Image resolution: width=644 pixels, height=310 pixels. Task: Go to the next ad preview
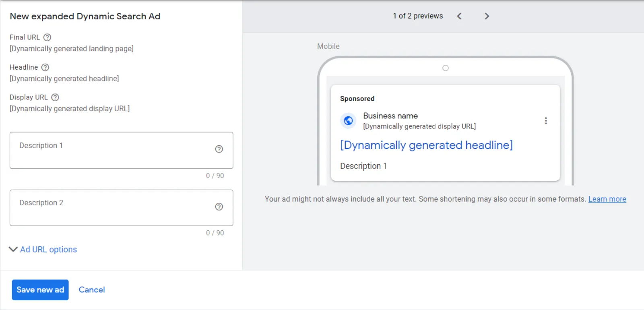coord(487,16)
